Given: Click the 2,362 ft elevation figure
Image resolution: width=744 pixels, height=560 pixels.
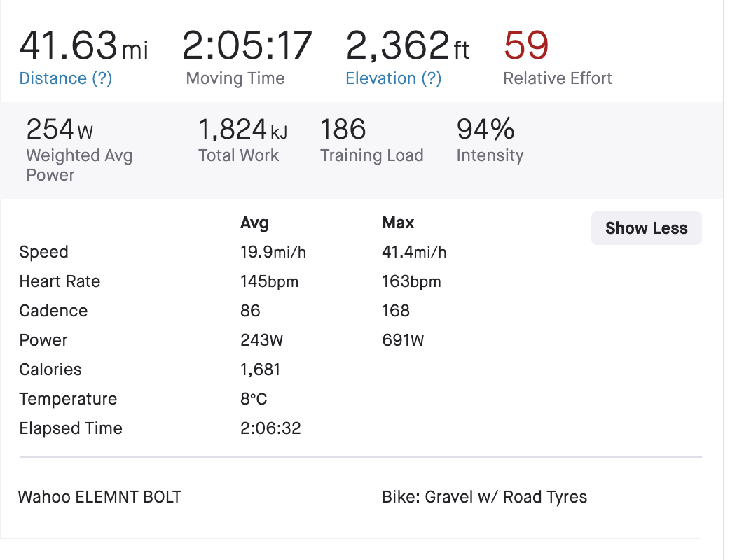Looking at the screenshot, I should tap(408, 45).
